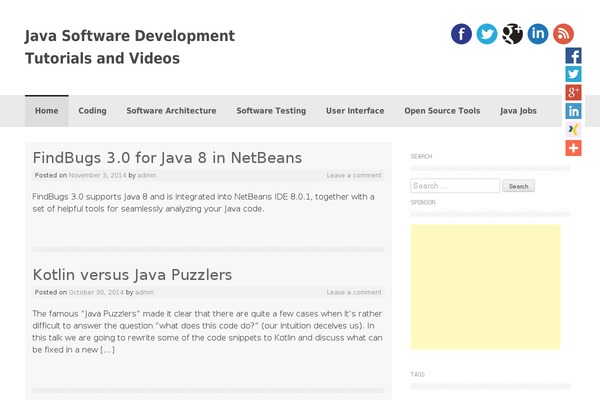Open the Software Testing menu item
600x400 pixels.
tap(271, 111)
